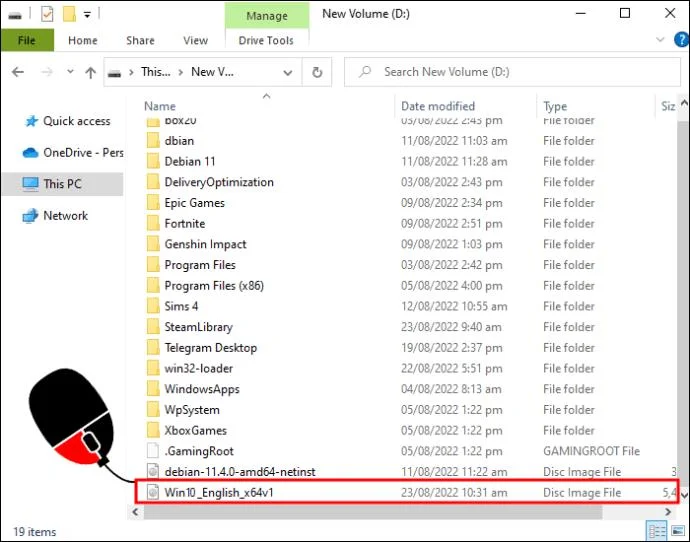Select the Genshin Impact folder
The height and width of the screenshot is (542, 690).
(x=205, y=244)
